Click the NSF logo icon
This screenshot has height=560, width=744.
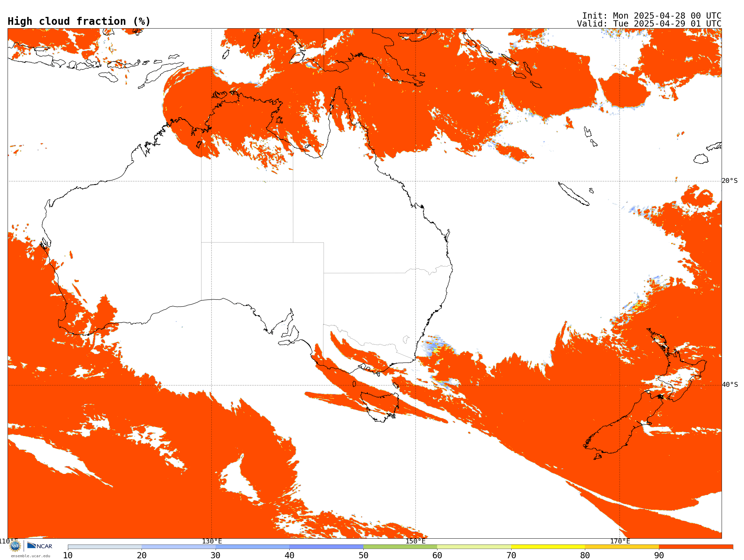click(x=15, y=546)
